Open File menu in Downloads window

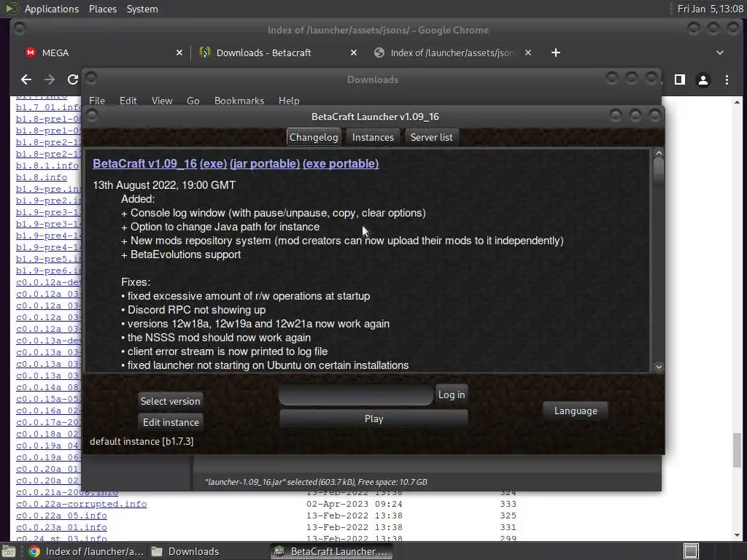97,101
